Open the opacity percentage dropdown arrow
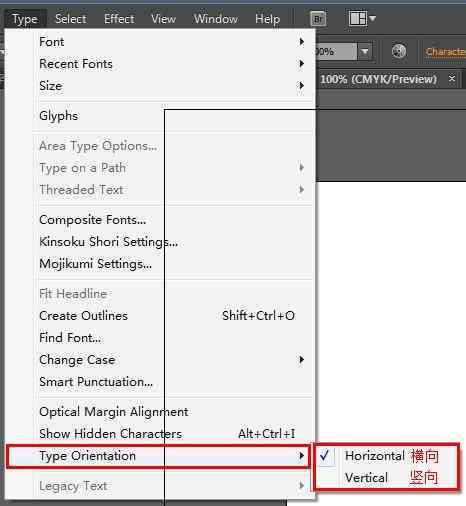Screen dimensions: 466x506 pyautogui.click(x=365, y=52)
